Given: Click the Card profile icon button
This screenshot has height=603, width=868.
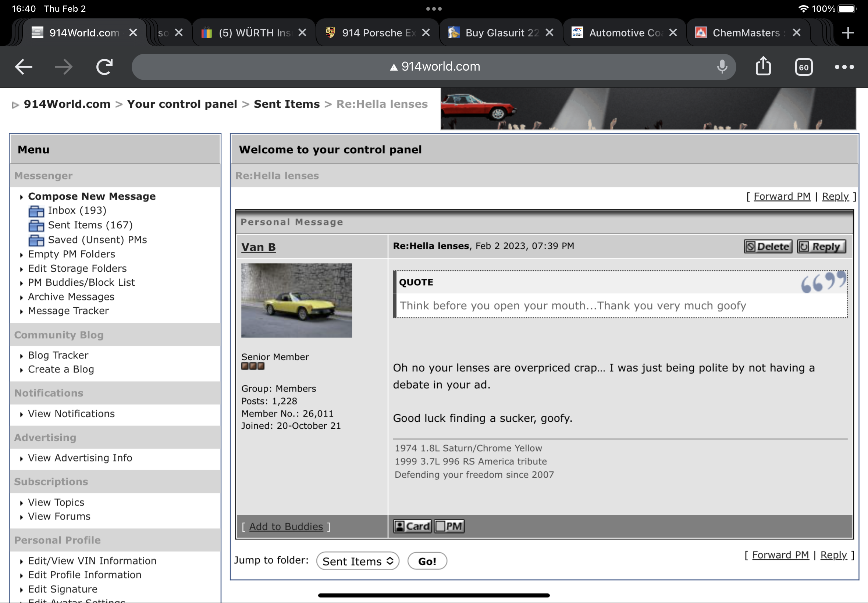Looking at the screenshot, I should tap(412, 526).
